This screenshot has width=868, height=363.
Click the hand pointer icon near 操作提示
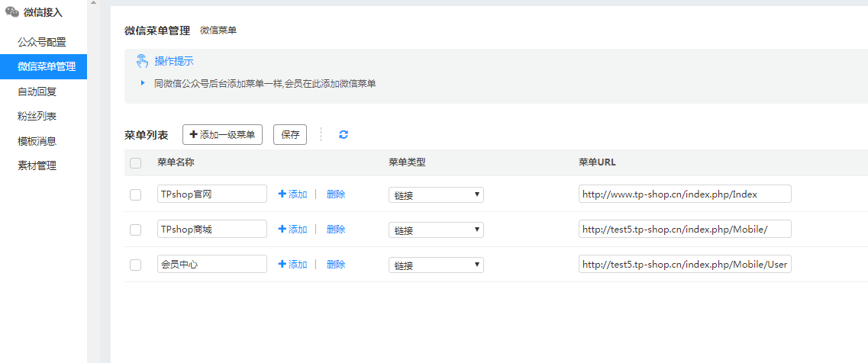tap(142, 61)
